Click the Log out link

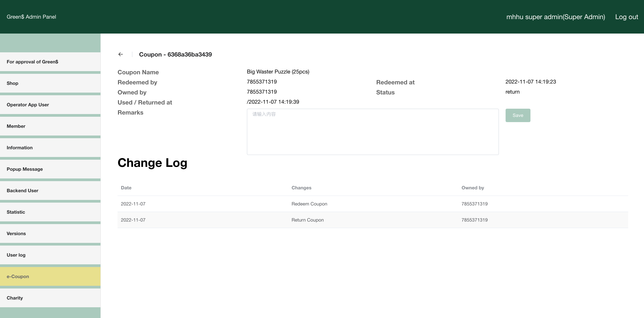(627, 17)
